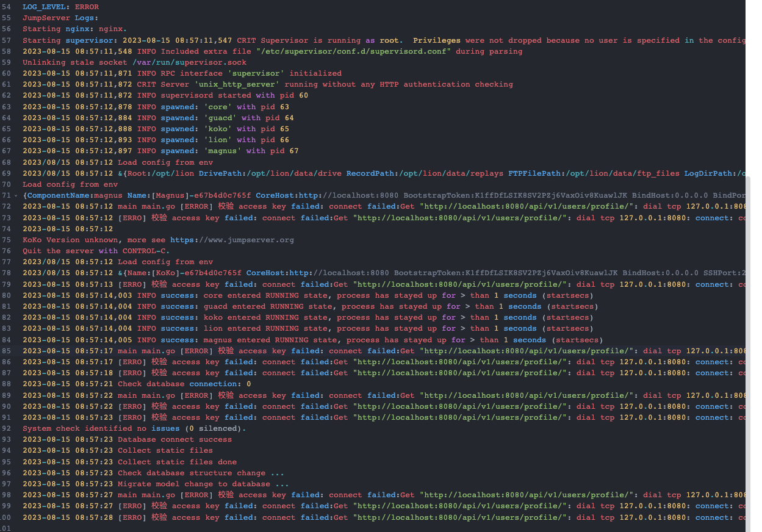Click 'Collect static files done' text
This screenshot has width=762, height=532.
177,462
